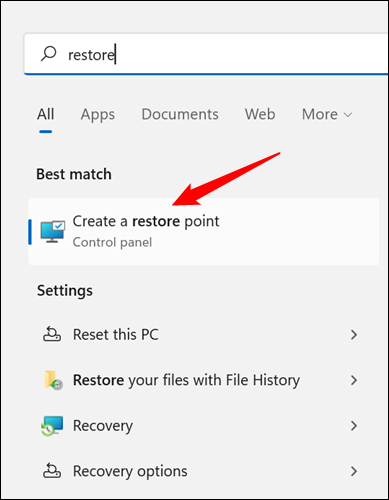
Task: Click the Recovery options icon
Action: coord(52,471)
